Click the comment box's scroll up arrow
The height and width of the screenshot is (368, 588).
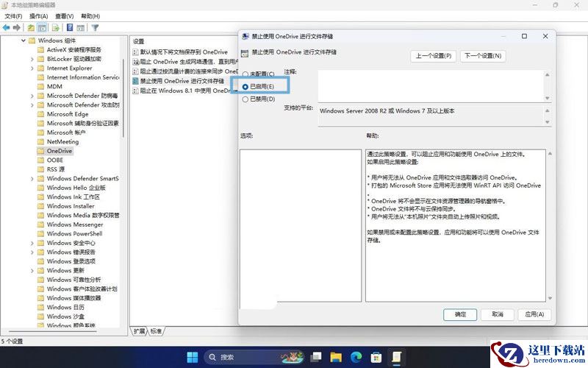coord(547,75)
